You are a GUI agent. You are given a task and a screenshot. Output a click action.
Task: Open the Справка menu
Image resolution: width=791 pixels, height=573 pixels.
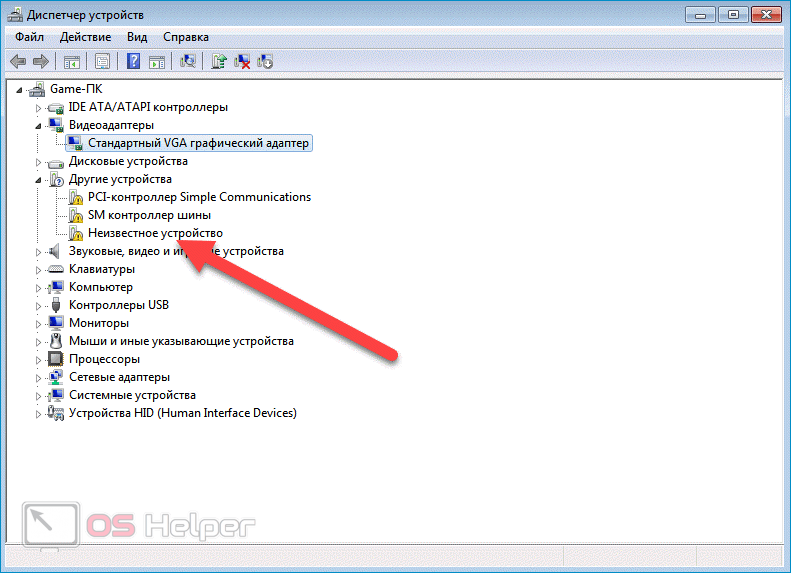pyautogui.click(x=186, y=37)
